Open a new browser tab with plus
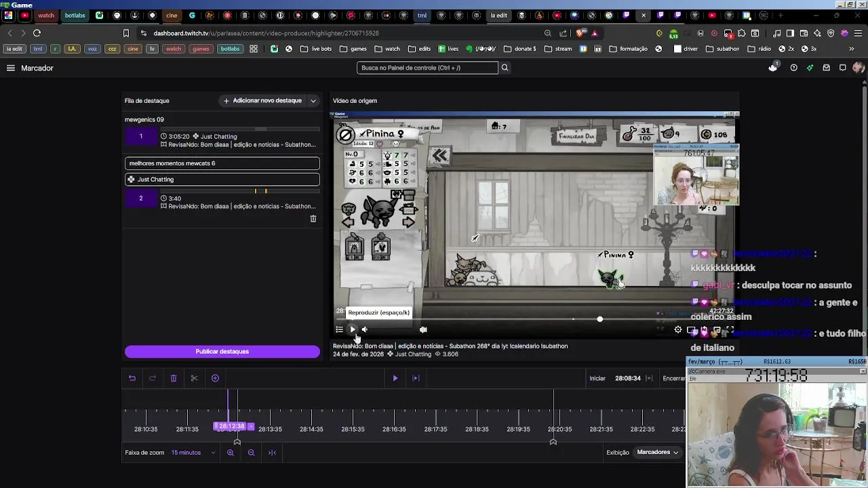868x488 pixels. pyautogui.click(x=781, y=15)
